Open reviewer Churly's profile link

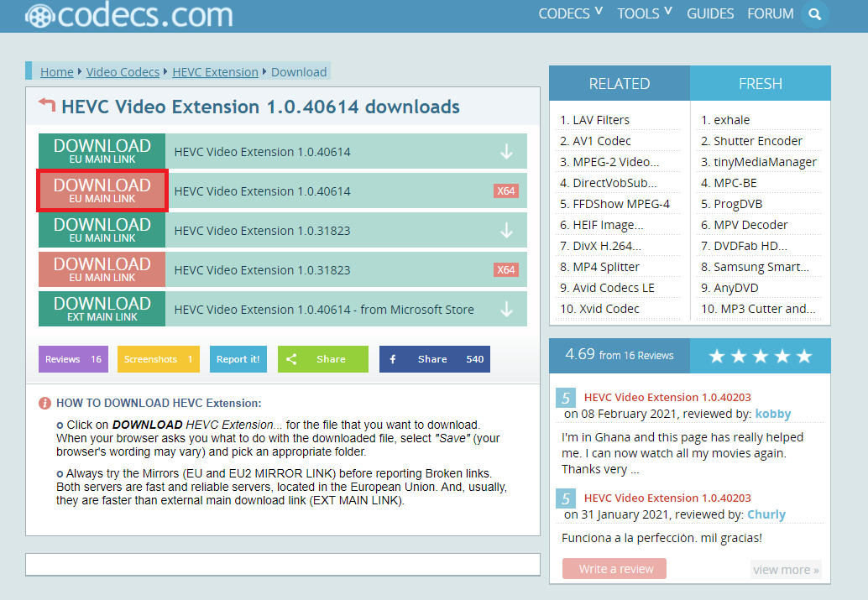[766, 514]
